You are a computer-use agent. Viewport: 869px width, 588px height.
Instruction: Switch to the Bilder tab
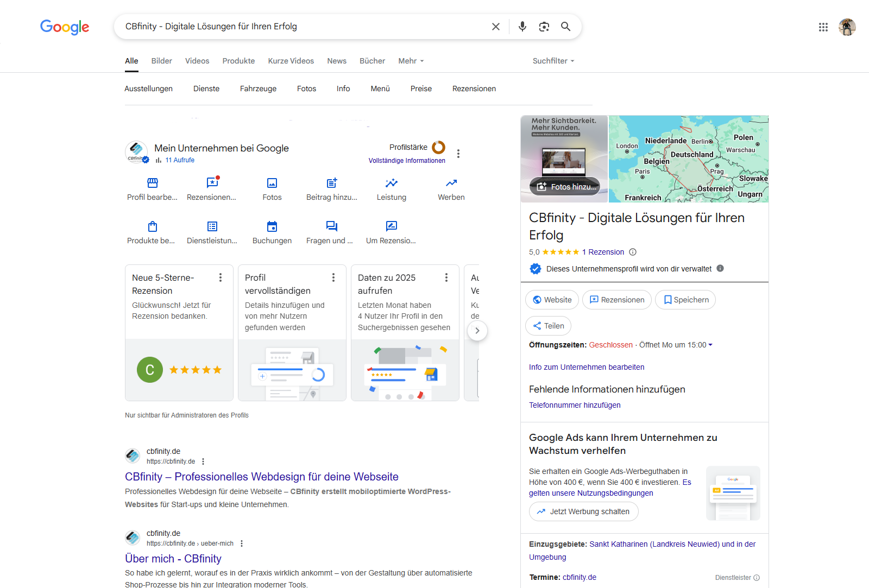(162, 61)
